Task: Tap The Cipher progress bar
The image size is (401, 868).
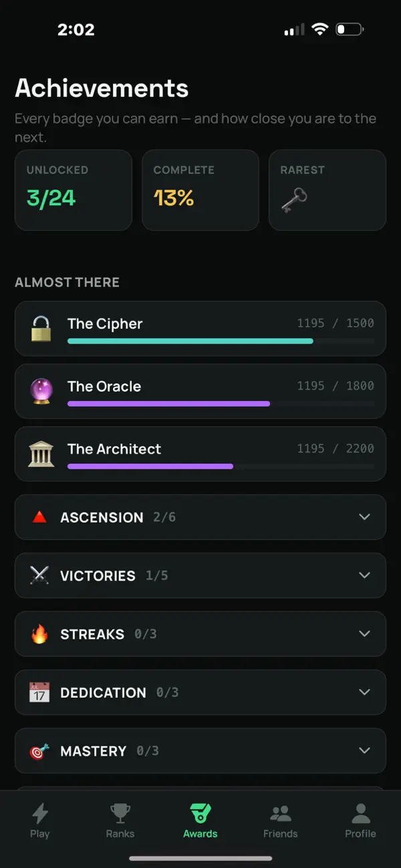Action: (221, 341)
